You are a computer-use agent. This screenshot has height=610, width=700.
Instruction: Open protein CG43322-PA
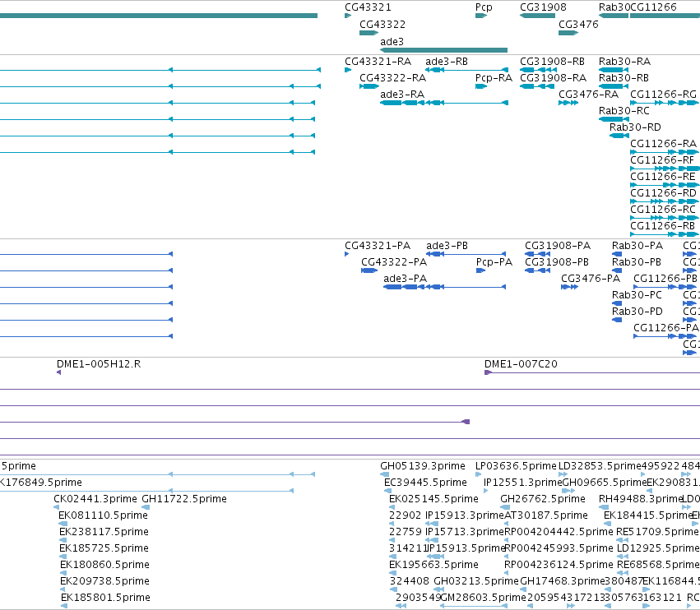tap(394, 262)
